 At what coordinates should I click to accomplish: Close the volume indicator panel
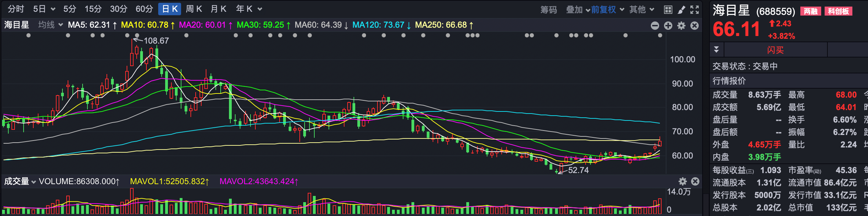click(695, 181)
